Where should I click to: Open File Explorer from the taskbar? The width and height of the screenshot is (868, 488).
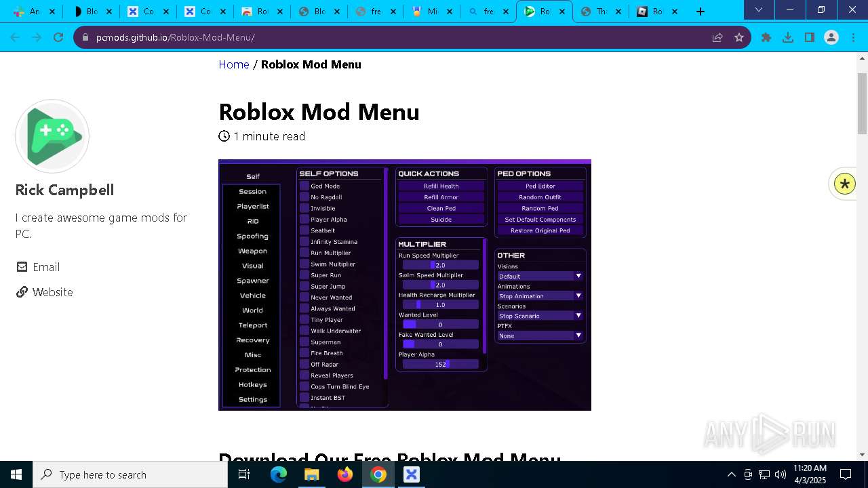311,474
